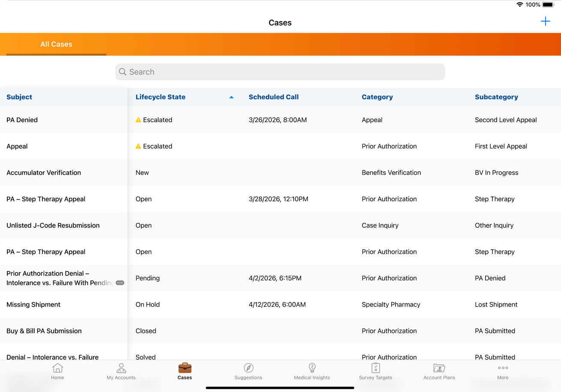This screenshot has height=392, width=561.
Task: Sort by Scheduled Call header
Action: (273, 97)
